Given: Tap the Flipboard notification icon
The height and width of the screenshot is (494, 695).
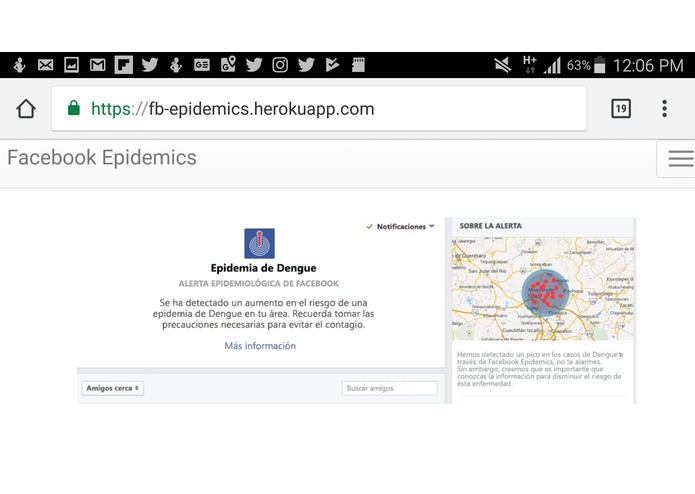Looking at the screenshot, I should [124, 65].
